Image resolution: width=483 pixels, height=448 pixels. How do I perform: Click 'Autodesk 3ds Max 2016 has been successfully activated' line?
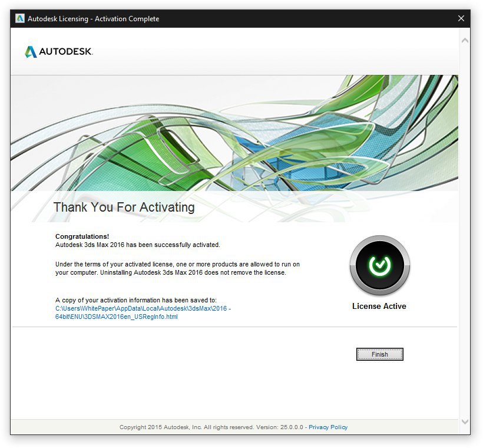pos(138,245)
